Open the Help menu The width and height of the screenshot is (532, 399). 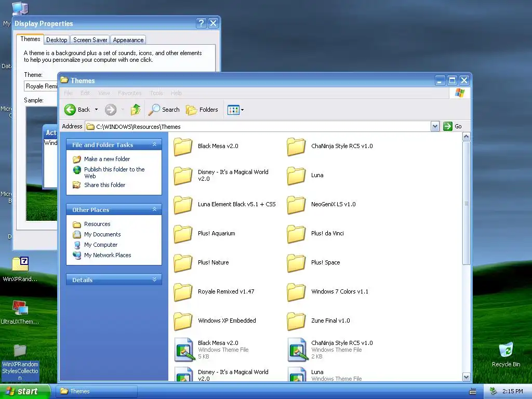177,93
